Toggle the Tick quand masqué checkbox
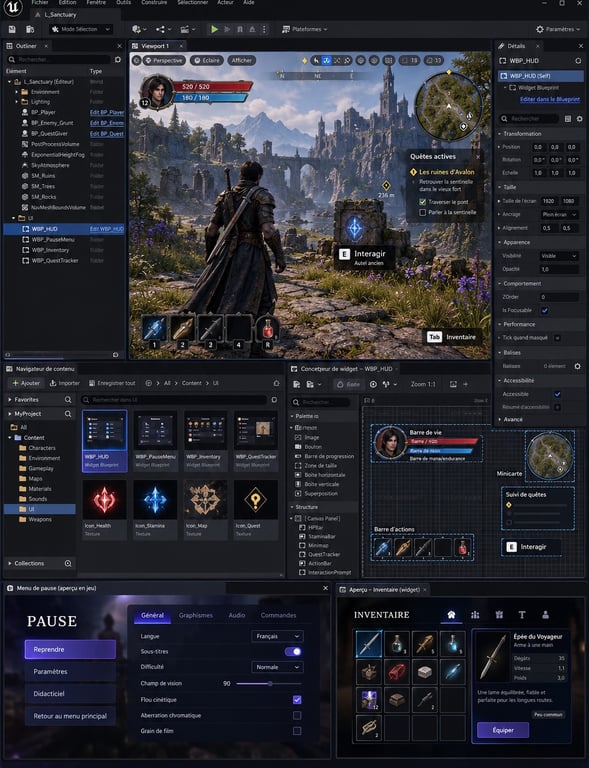Viewport: 589px width, 768px height. point(557,338)
